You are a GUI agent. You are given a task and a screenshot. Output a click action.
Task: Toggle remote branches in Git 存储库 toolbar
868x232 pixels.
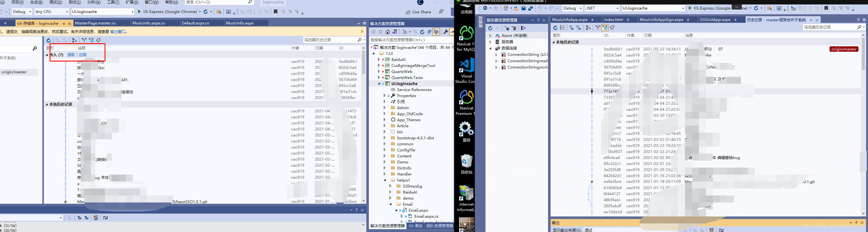tap(91, 40)
